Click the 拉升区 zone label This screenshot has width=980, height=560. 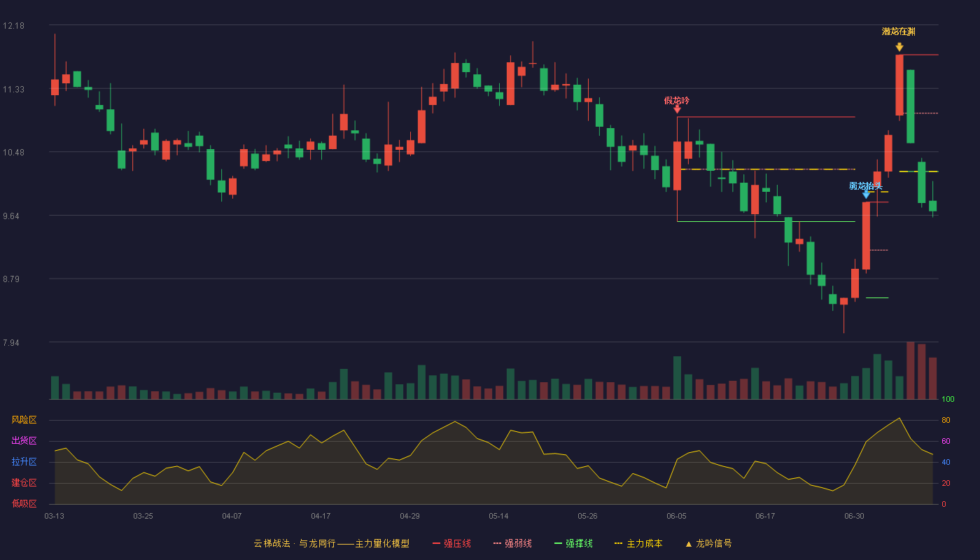[x=24, y=462]
